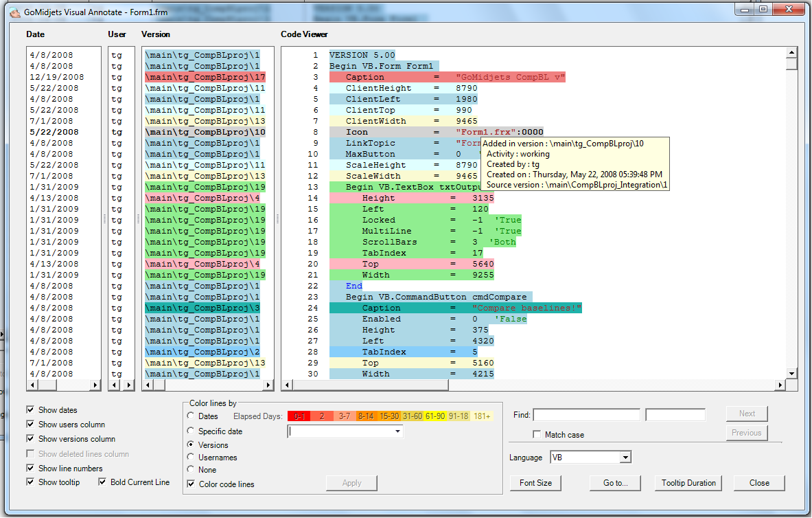The width and height of the screenshot is (812, 518).
Task: Click the Font Size button
Action: [535, 483]
